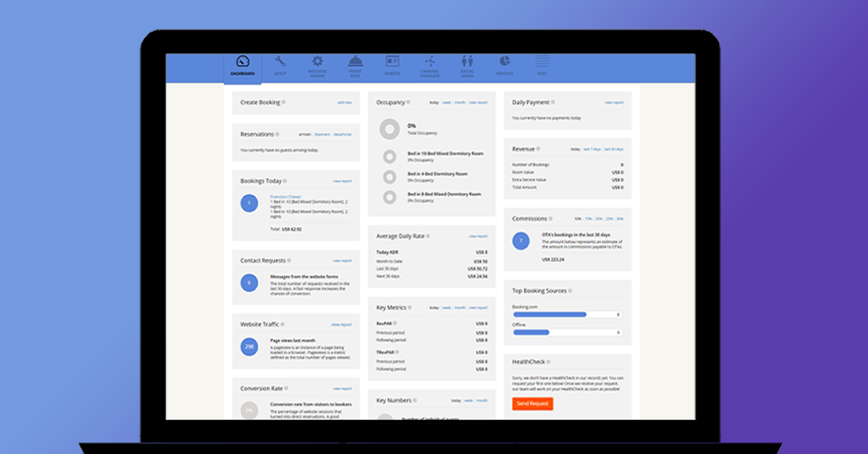
Task: Click Total Occupancy donut chart
Action: [390, 129]
